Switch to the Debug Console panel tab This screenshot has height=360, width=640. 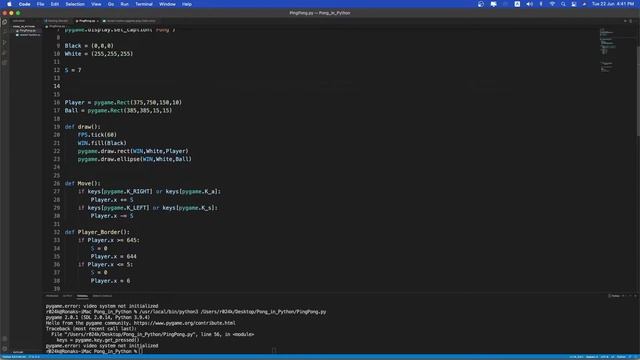click(102, 296)
